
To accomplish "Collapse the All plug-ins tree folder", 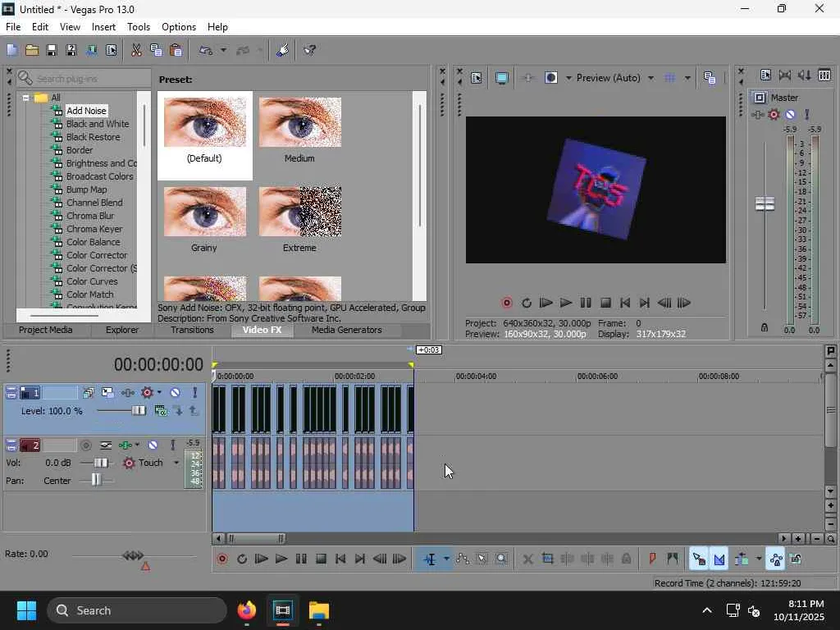I will (26, 98).
